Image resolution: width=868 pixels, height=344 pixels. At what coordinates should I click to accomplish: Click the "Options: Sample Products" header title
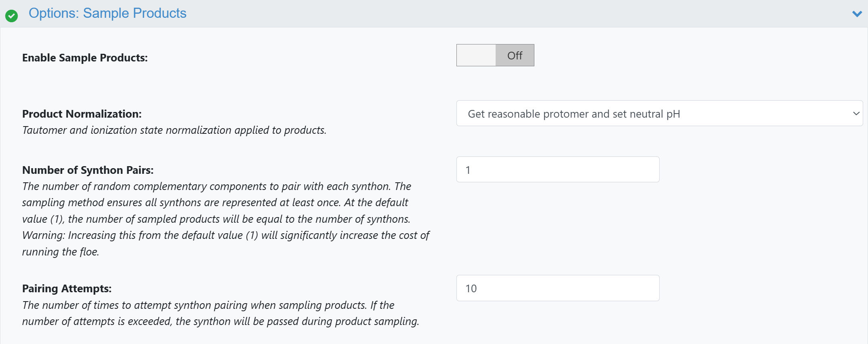point(107,13)
